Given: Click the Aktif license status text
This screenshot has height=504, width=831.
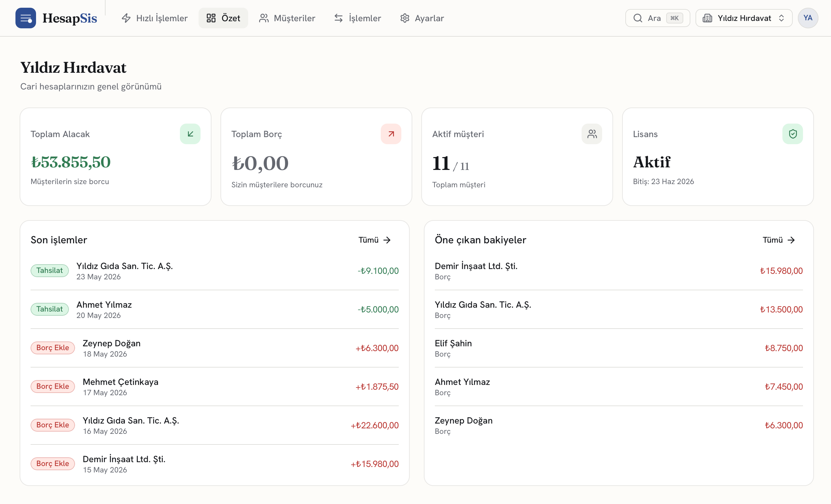Looking at the screenshot, I should click(x=652, y=162).
